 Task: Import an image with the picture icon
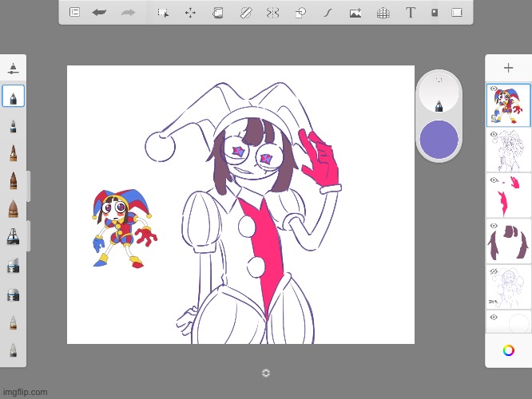pos(355,14)
